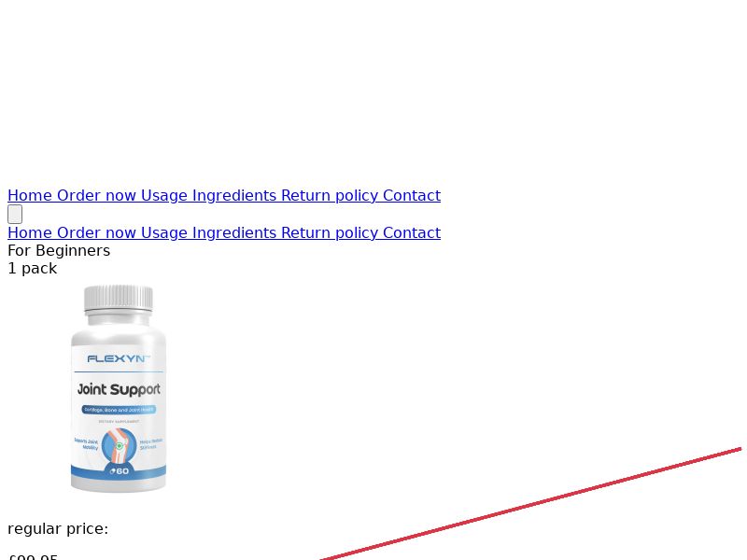Click the knee joint illustration on bottle
This screenshot has width=747, height=560.
(x=120, y=445)
